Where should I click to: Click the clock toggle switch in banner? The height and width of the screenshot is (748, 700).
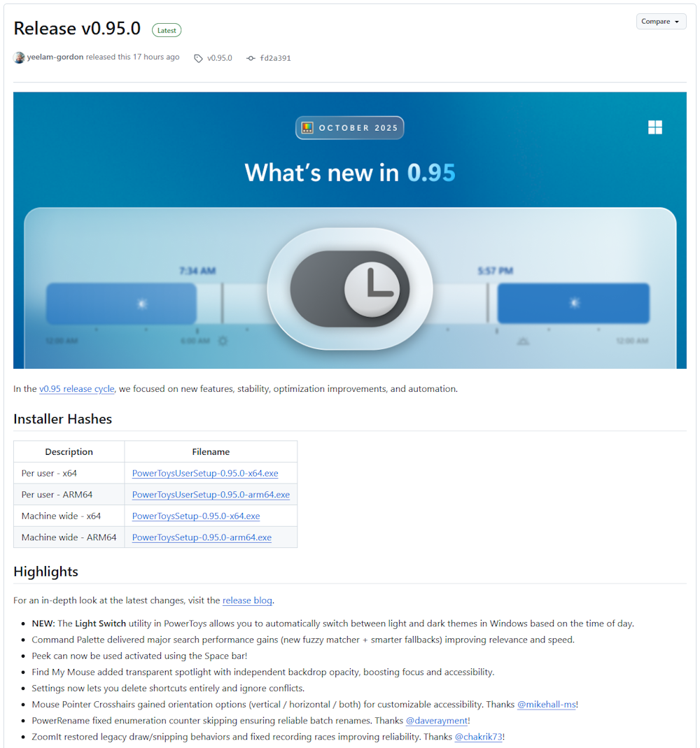[349, 289]
